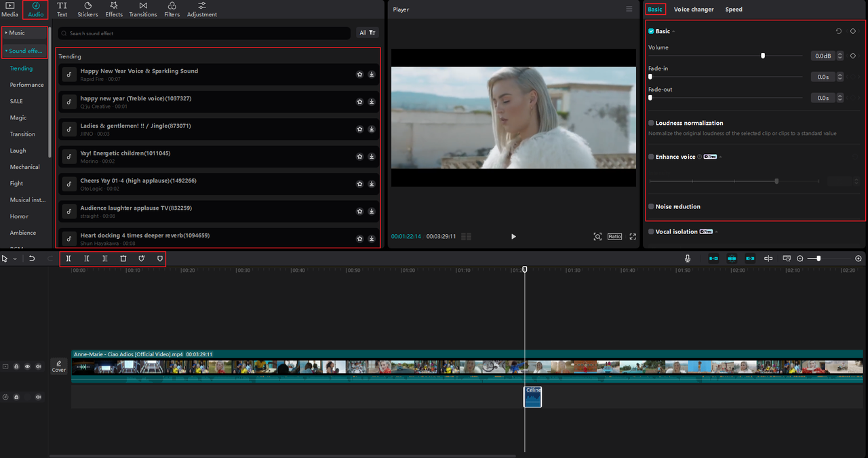Click the Split tool in timeline toolbar
The height and width of the screenshot is (458, 868).
click(x=68, y=259)
